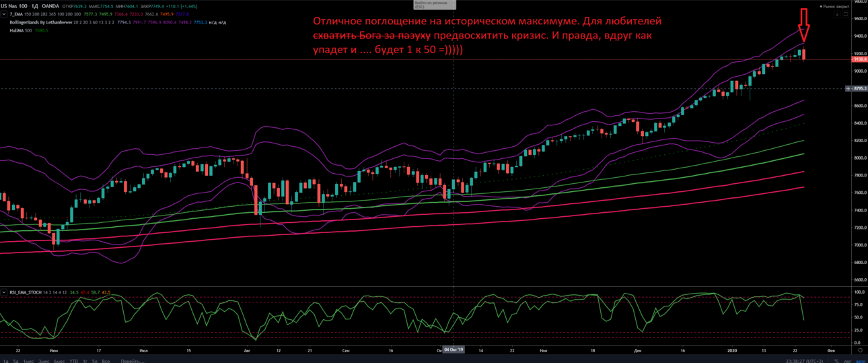Image resolution: width=868 pixels, height=363 pixels.
Task: Collapse the RSI_EMA_STOCH pane legend
Action: coord(4,292)
